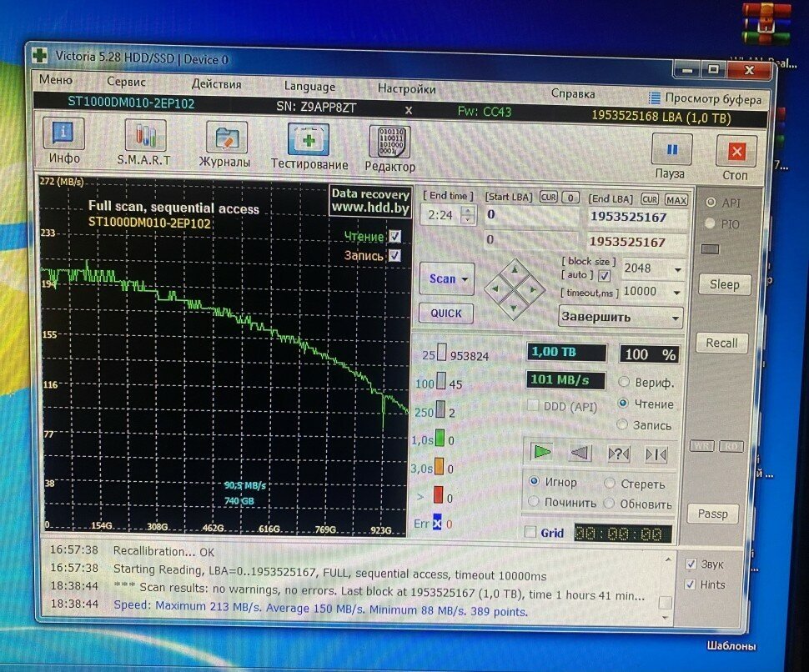Open the Справка menu
The image size is (809, 672).
(573, 93)
